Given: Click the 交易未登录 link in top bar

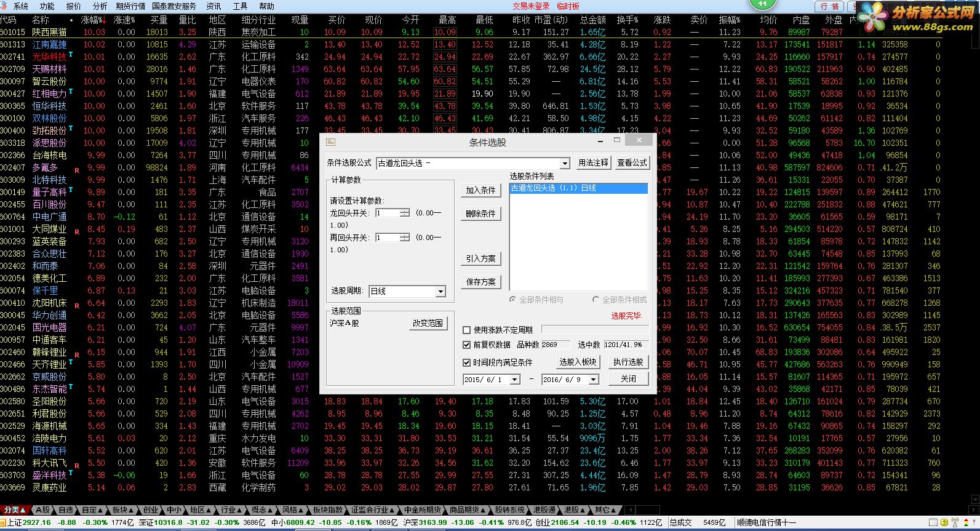Looking at the screenshot, I should point(532,6).
